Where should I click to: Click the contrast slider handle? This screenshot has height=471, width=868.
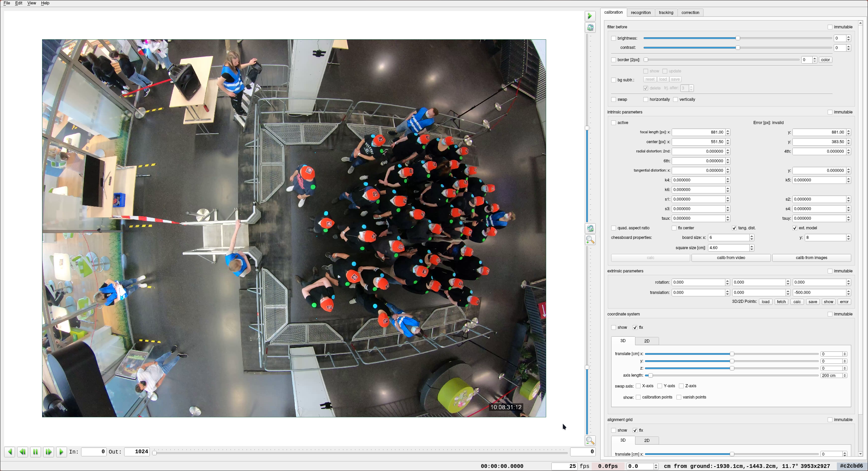738,48
